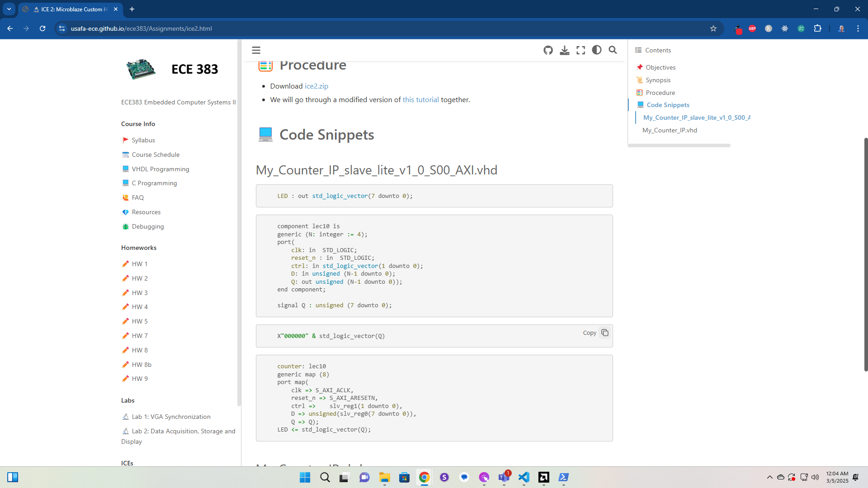Open Chrome extensions puzzle icon

pos(817,28)
